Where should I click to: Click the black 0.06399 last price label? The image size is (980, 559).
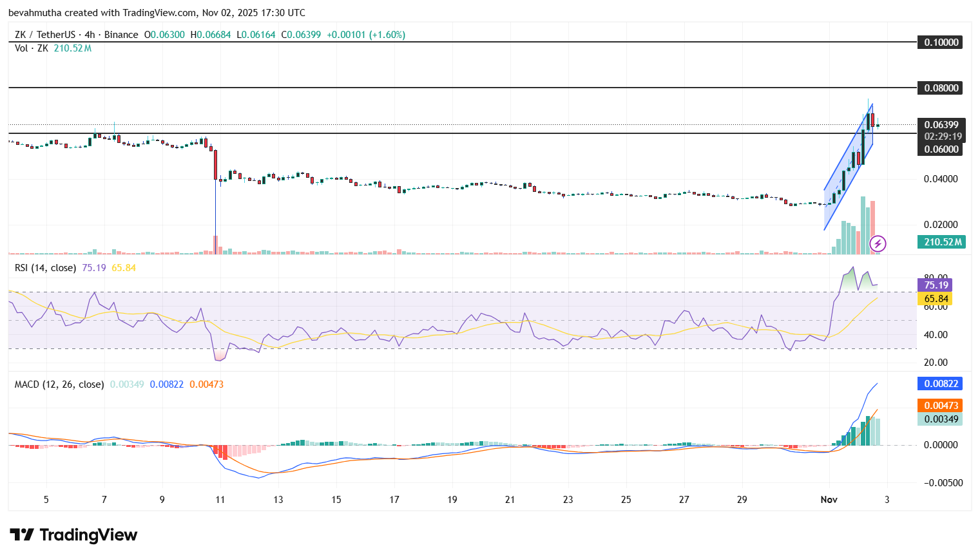(940, 124)
